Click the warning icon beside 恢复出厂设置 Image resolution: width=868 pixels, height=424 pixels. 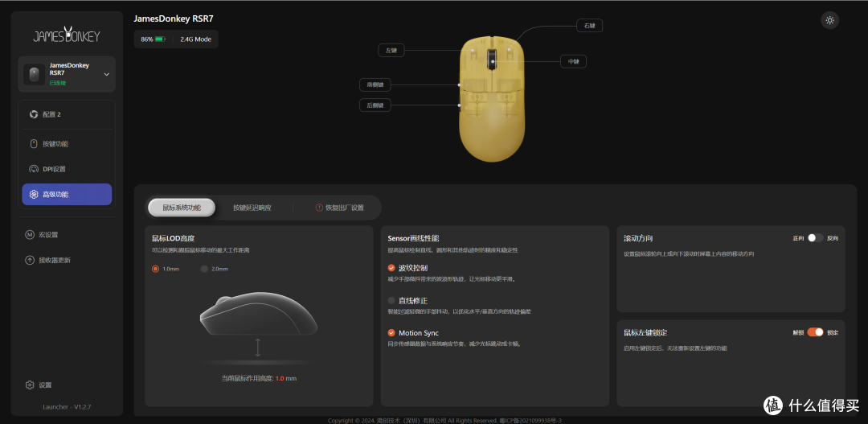click(x=319, y=208)
